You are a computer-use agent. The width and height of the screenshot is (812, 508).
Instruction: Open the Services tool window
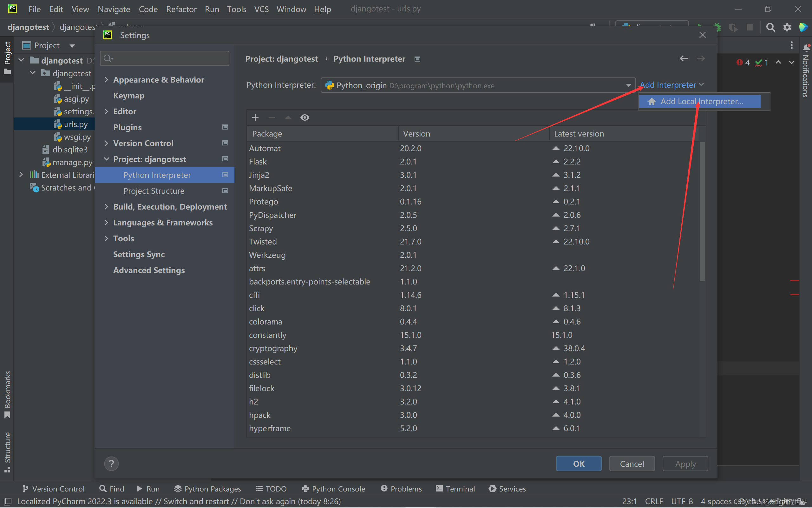(x=507, y=489)
